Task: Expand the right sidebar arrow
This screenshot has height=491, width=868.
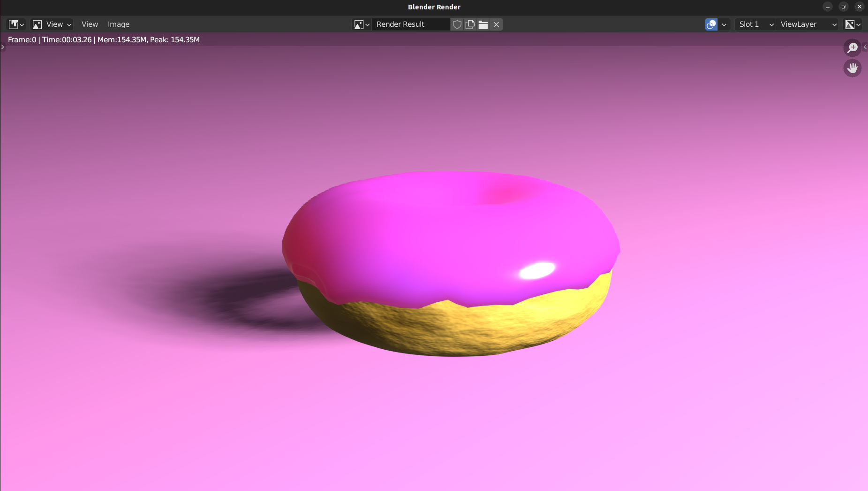Action: click(865, 47)
